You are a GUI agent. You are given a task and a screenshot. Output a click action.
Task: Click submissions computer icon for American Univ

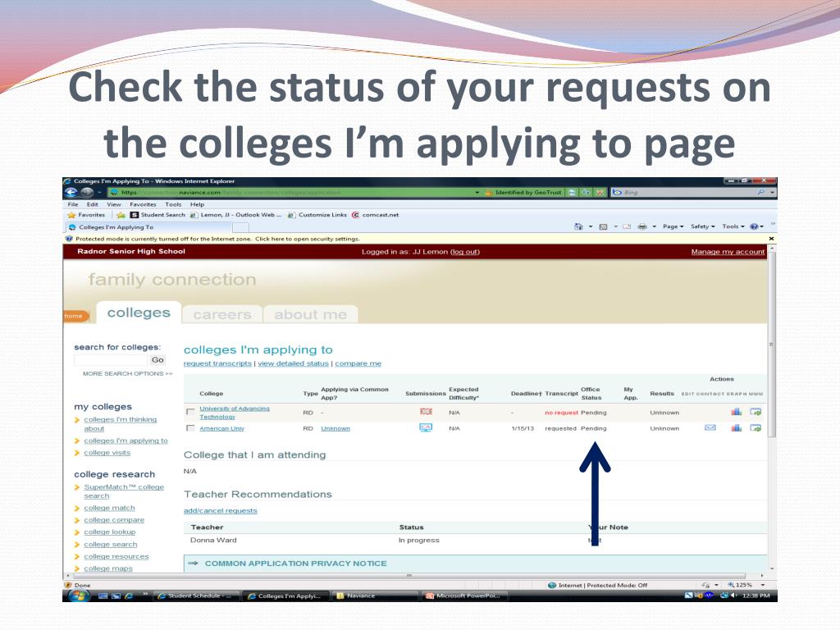[426, 427]
